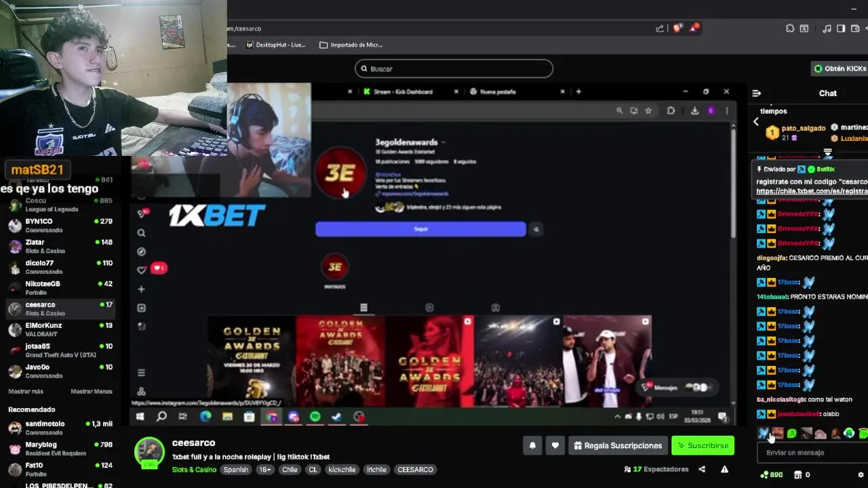Open the browser wallet icon

(x=854, y=28)
